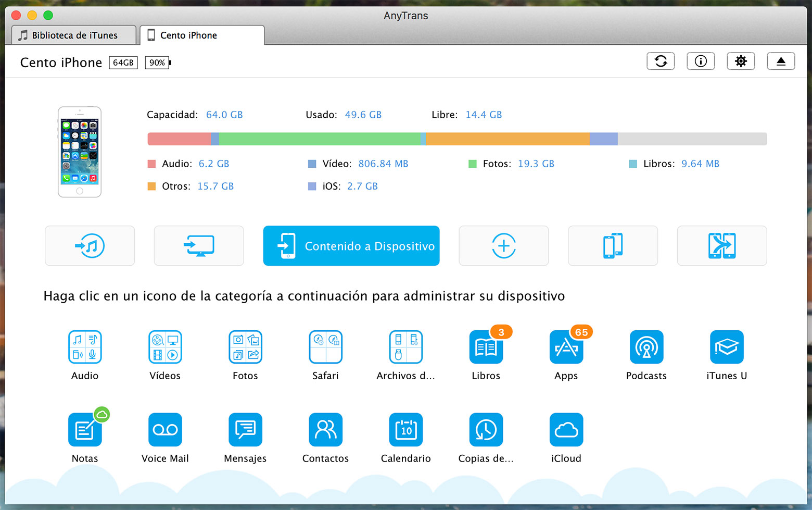Click the Usado value 49.6 GB
812x510 pixels.
tap(363, 115)
